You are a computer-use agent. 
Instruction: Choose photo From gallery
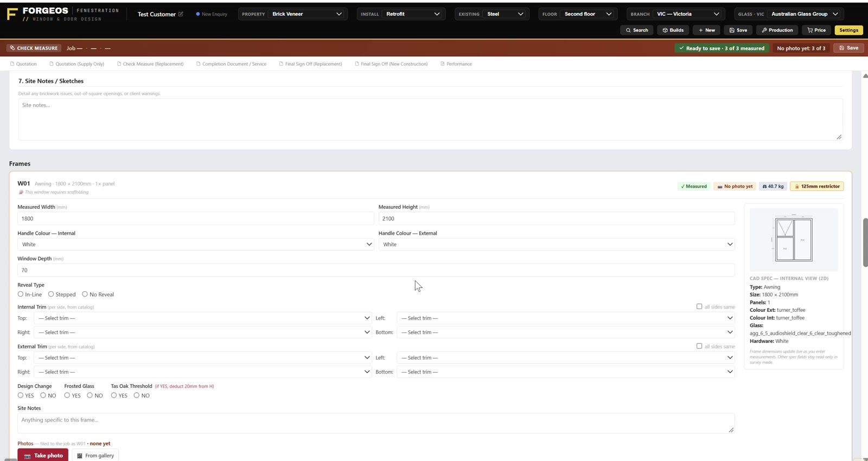(95, 456)
